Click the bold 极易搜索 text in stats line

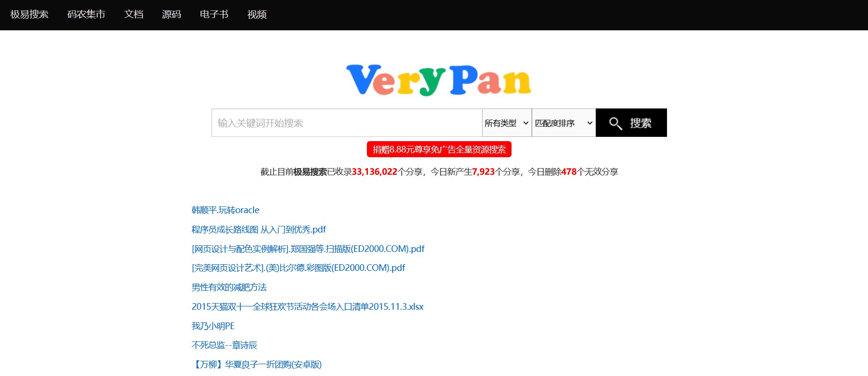coord(311,172)
